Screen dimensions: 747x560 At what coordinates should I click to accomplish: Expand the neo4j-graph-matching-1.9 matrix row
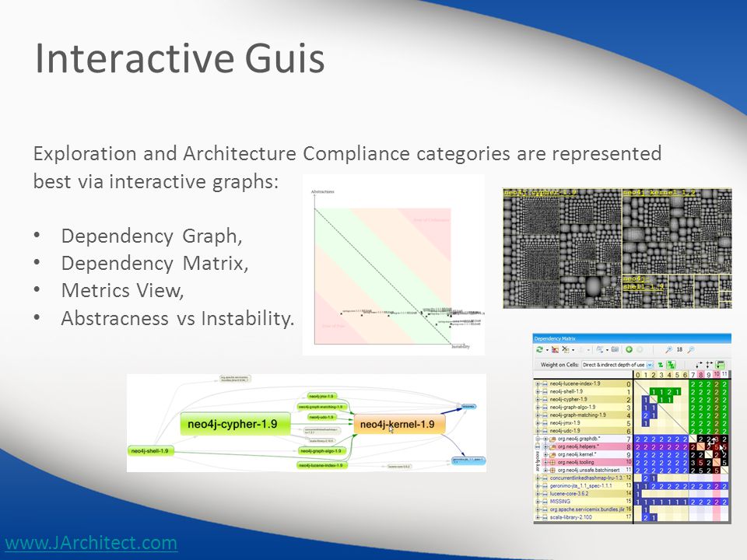coord(538,415)
